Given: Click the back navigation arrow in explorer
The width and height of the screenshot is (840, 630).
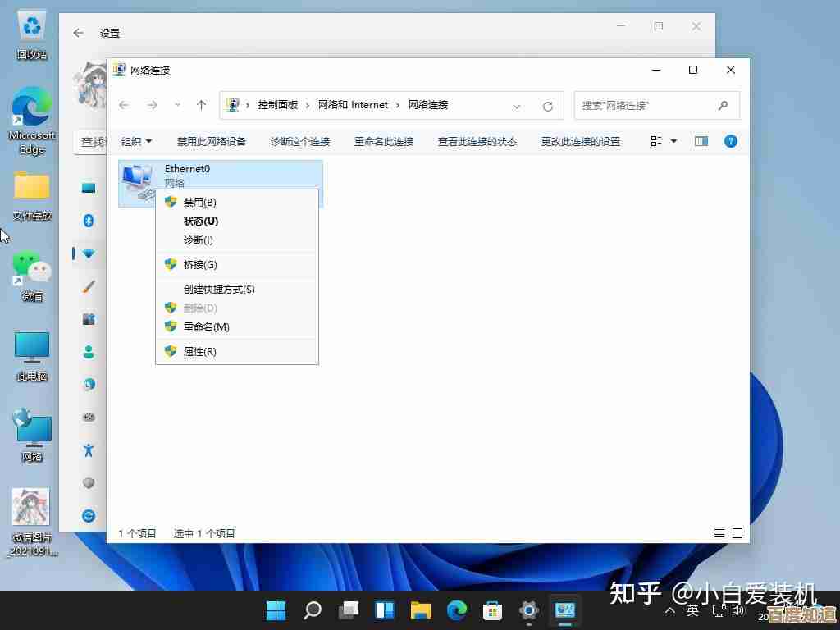Looking at the screenshot, I should pyautogui.click(x=124, y=105).
